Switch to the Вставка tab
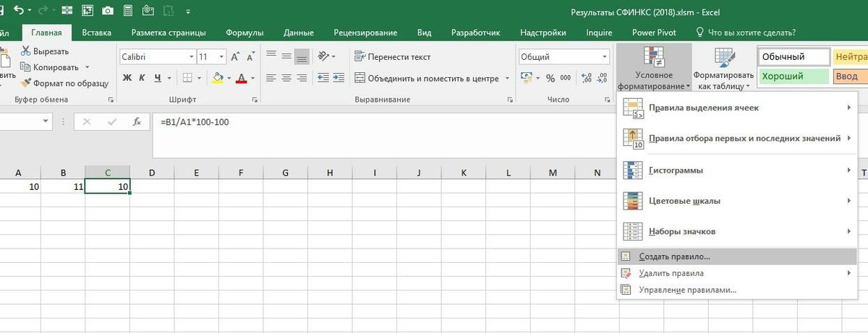868x333 pixels. pos(96,33)
